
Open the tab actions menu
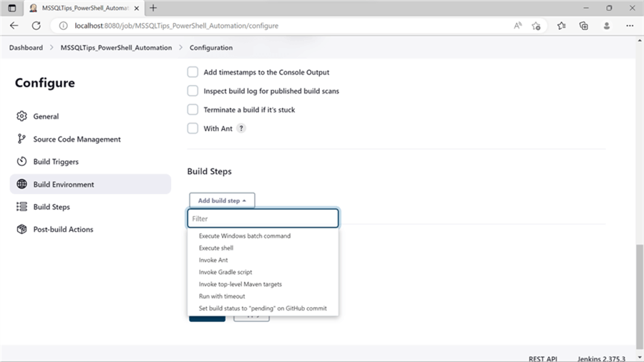[x=12, y=8]
